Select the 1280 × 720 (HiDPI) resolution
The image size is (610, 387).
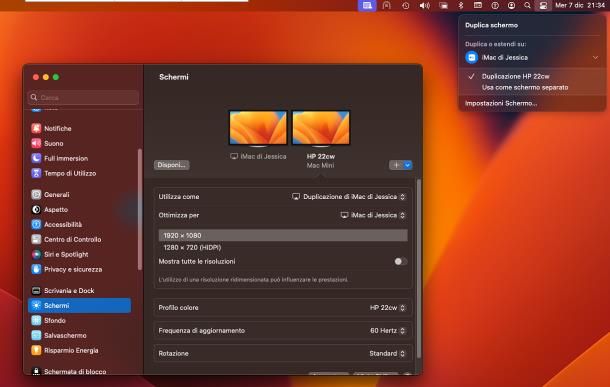(x=283, y=247)
